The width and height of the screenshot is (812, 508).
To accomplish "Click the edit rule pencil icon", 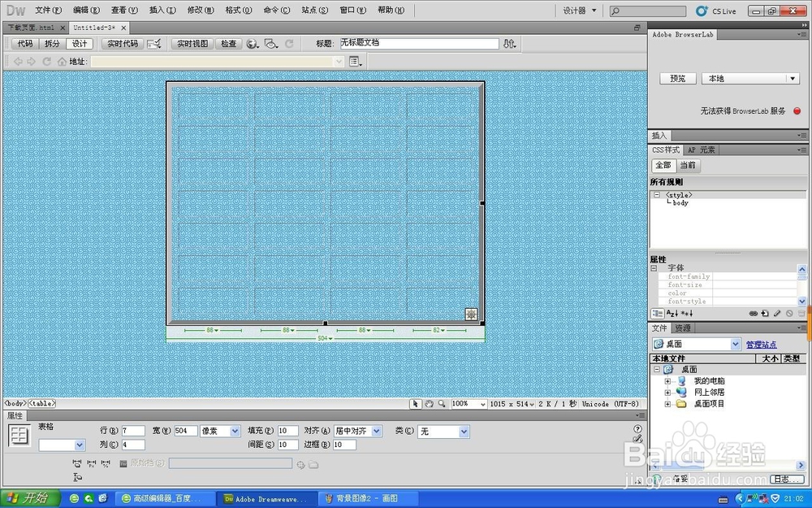I will [777, 314].
